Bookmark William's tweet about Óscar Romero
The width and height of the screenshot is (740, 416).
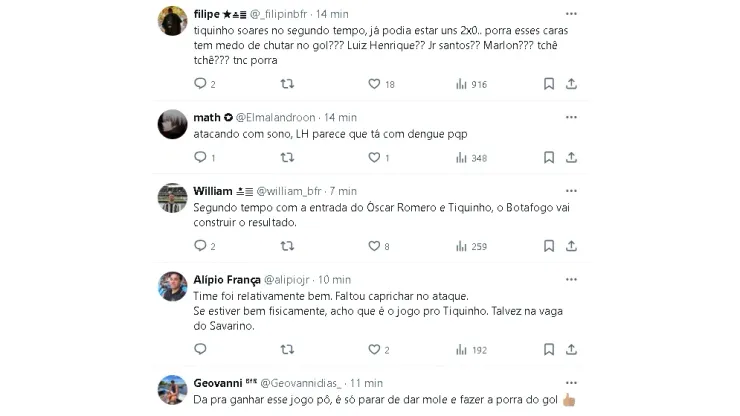(x=547, y=246)
